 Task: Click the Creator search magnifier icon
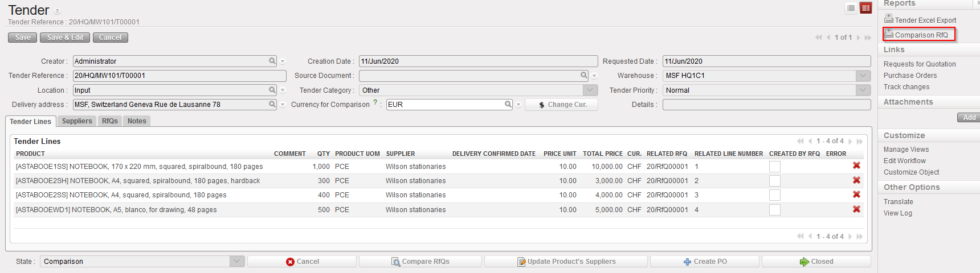pyautogui.click(x=272, y=61)
